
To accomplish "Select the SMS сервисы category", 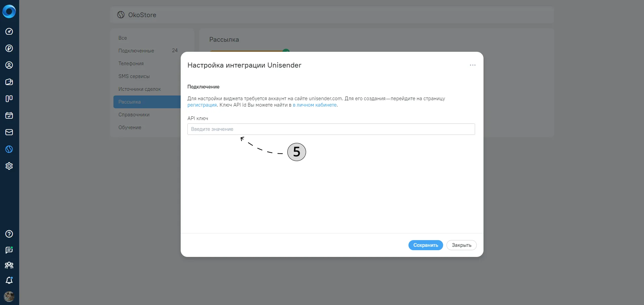I will pyautogui.click(x=134, y=76).
